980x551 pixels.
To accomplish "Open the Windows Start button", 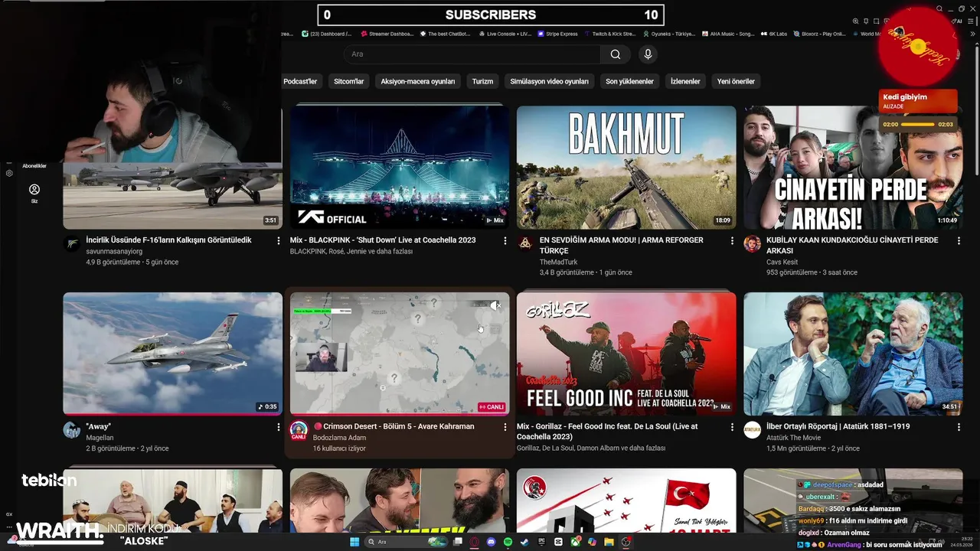I will click(x=354, y=542).
